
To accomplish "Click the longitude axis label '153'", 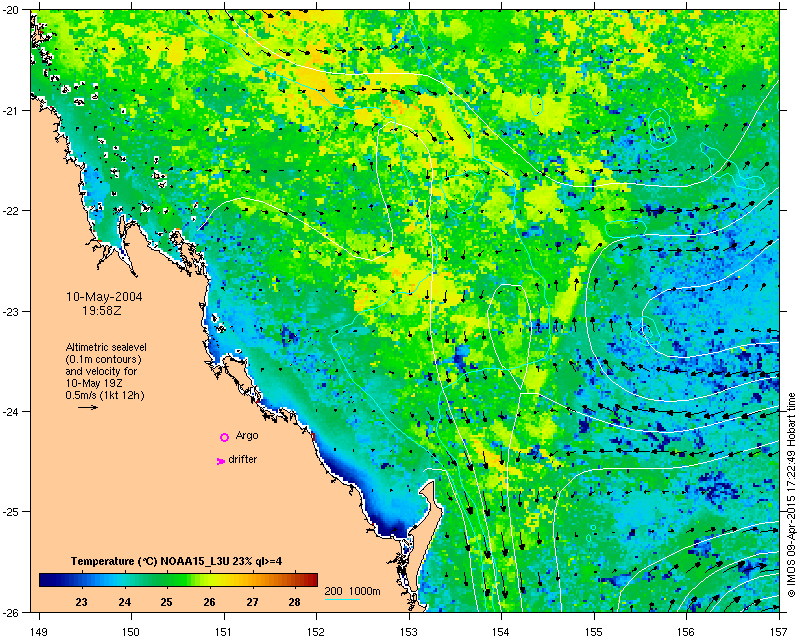I will click(409, 632).
